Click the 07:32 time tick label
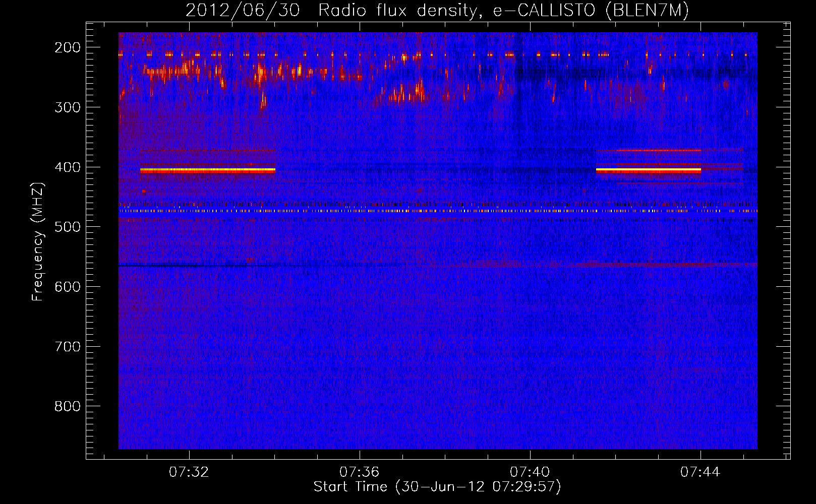The width and height of the screenshot is (816, 504). 189,472
